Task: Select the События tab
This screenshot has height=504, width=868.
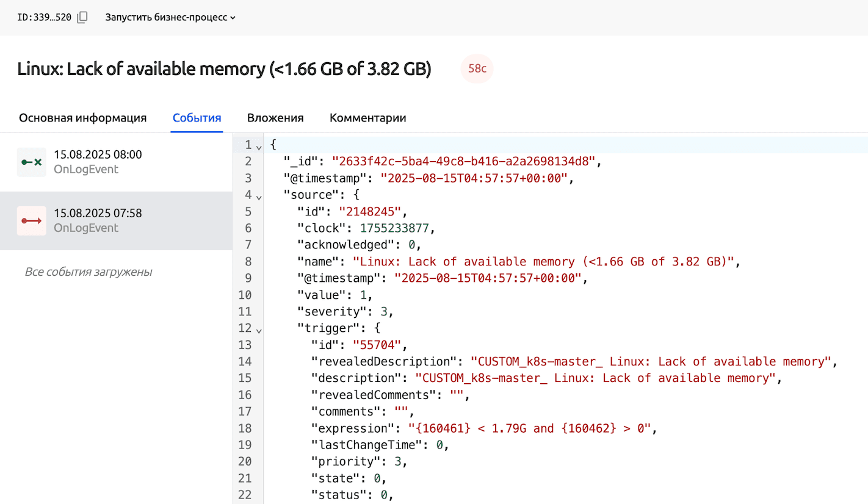Action: [197, 118]
